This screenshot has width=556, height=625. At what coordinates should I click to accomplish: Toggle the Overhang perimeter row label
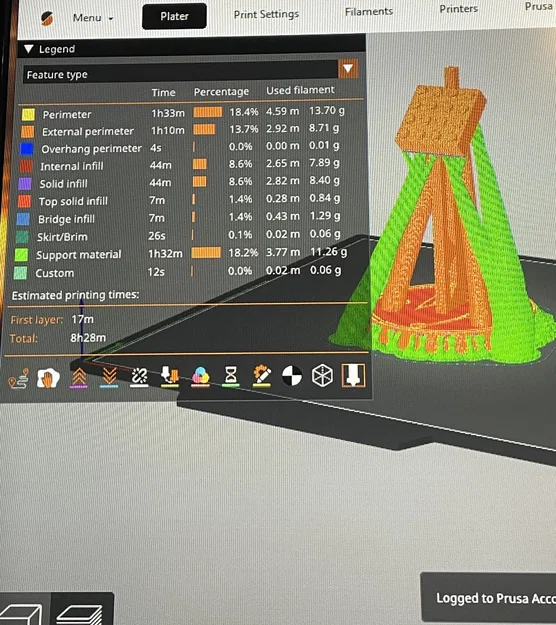[x=91, y=149]
